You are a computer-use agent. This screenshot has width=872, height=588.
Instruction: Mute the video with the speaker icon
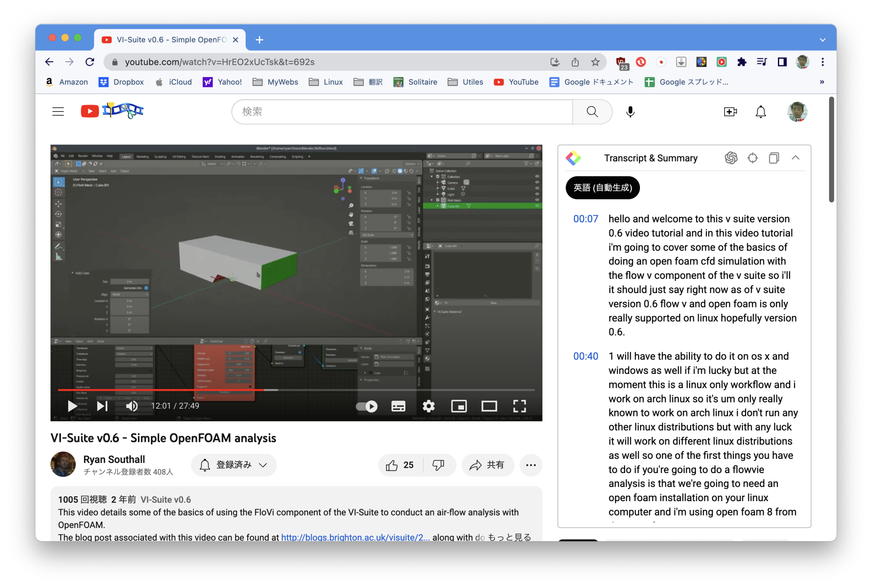131,406
